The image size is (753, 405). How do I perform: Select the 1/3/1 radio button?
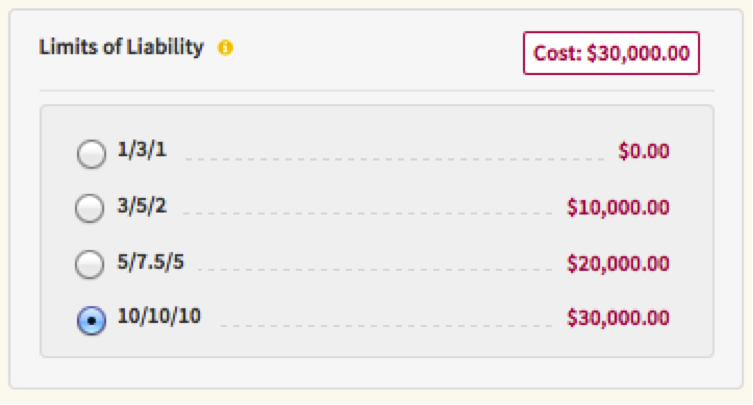pyautogui.click(x=90, y=153)
